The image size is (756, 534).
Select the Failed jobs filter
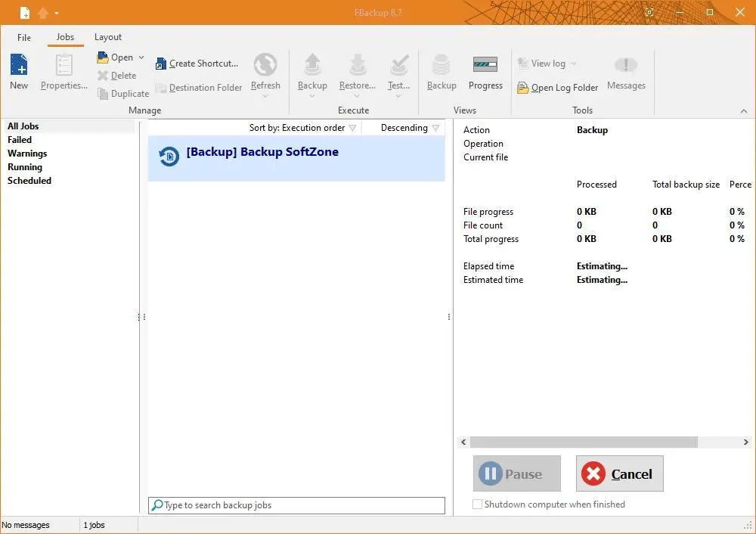coord(20,140)
